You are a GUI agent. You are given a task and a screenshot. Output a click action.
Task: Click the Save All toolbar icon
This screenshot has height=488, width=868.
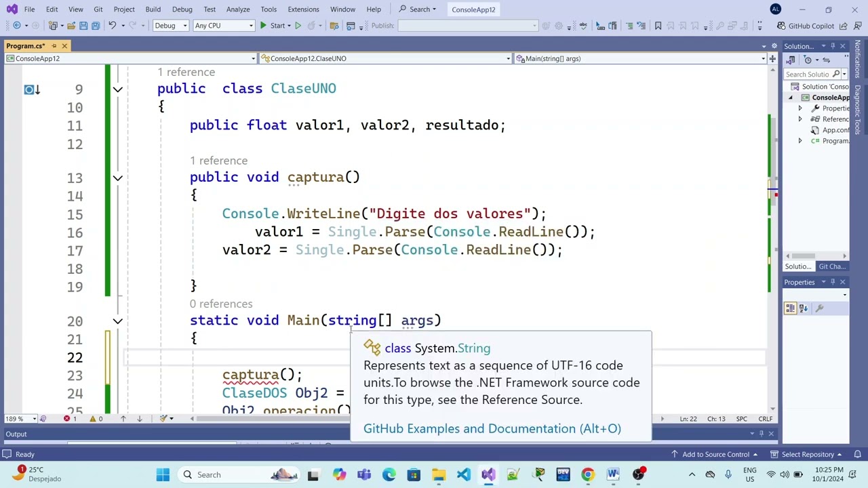pyautogui.click(x=96, y=26)
